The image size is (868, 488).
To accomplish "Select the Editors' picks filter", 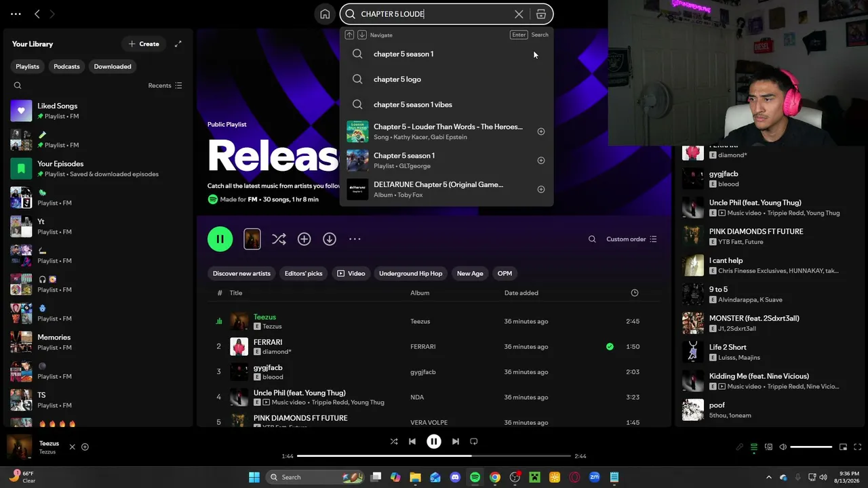I will point(304,273).
